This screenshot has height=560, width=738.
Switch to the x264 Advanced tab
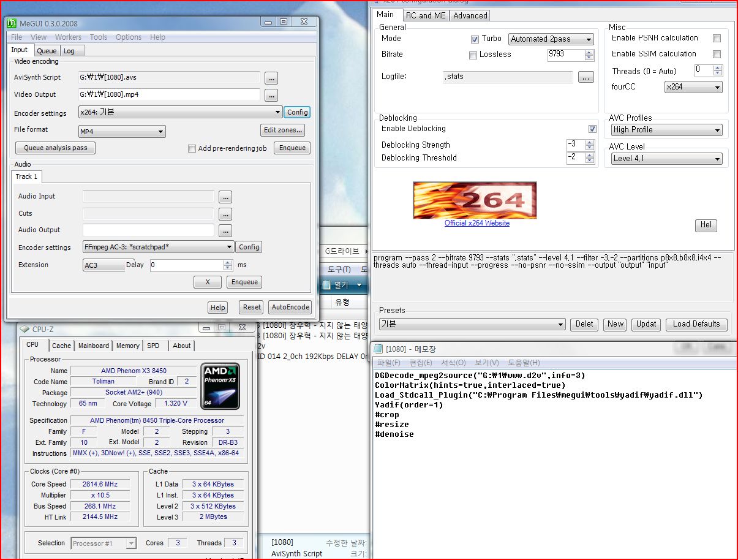470,15
